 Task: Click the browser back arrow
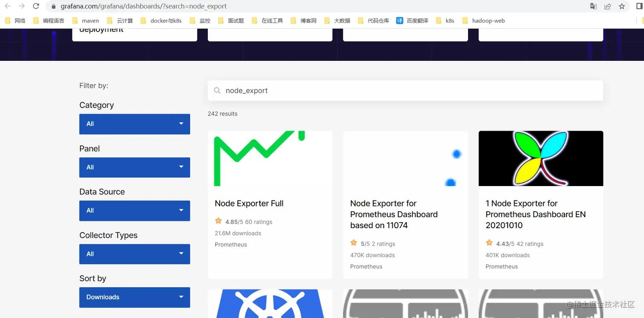click(8, 6)
